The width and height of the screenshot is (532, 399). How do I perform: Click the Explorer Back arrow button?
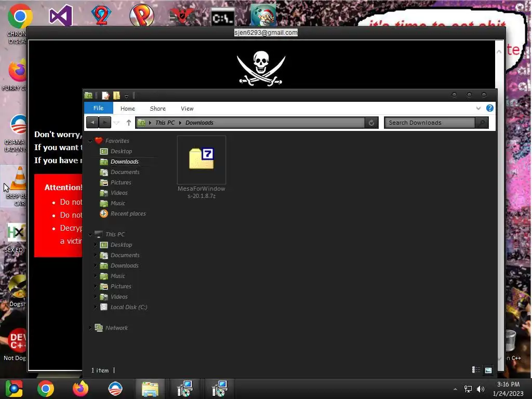[92, 123]
